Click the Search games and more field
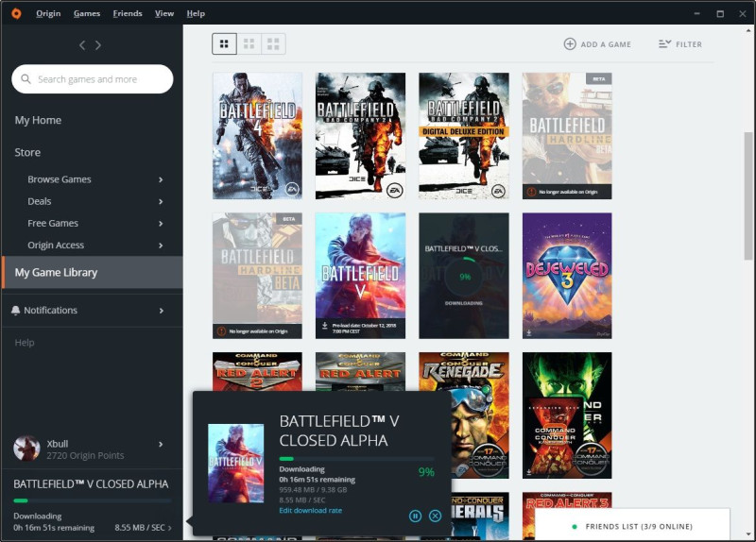This screenshot has height=542, width=756. 92,79
